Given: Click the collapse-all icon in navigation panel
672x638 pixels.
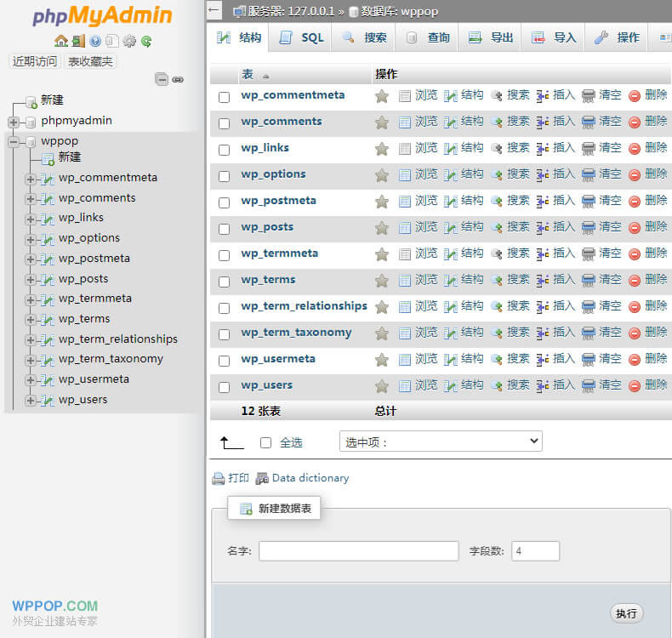Looking at the screenshot, I should [x=161, y=79].
